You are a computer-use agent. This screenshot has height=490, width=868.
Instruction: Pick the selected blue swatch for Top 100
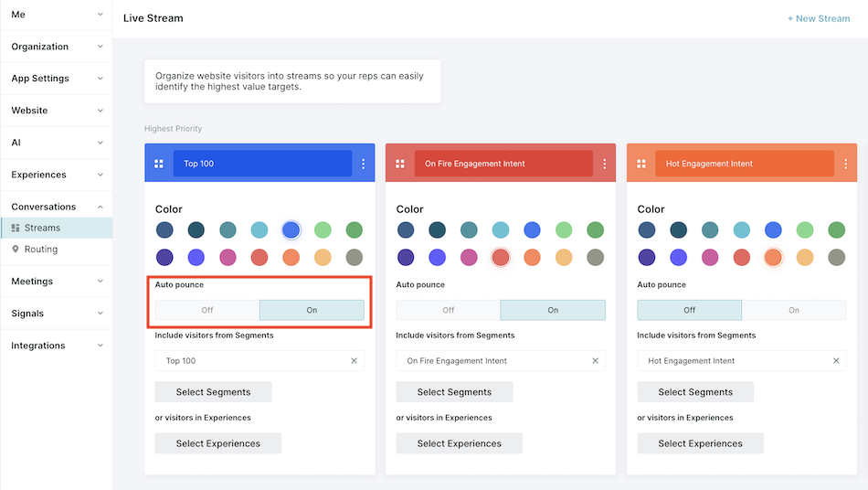coord(291,229)
